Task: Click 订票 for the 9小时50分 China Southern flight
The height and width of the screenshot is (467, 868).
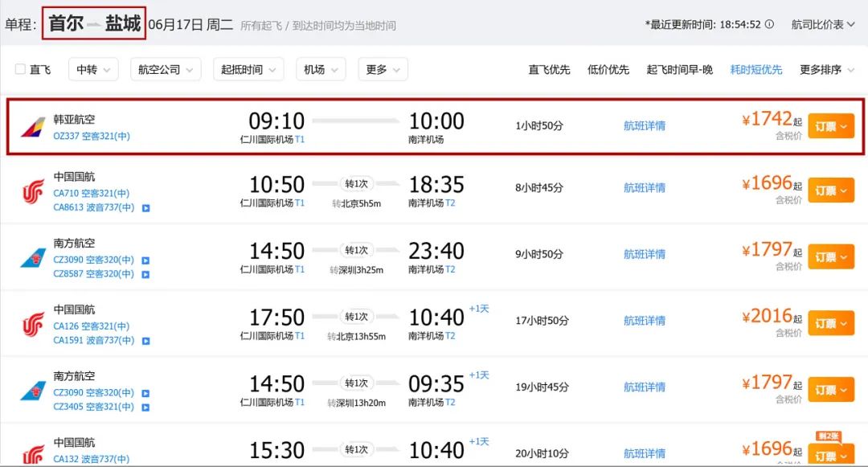Action: [831, 257]
